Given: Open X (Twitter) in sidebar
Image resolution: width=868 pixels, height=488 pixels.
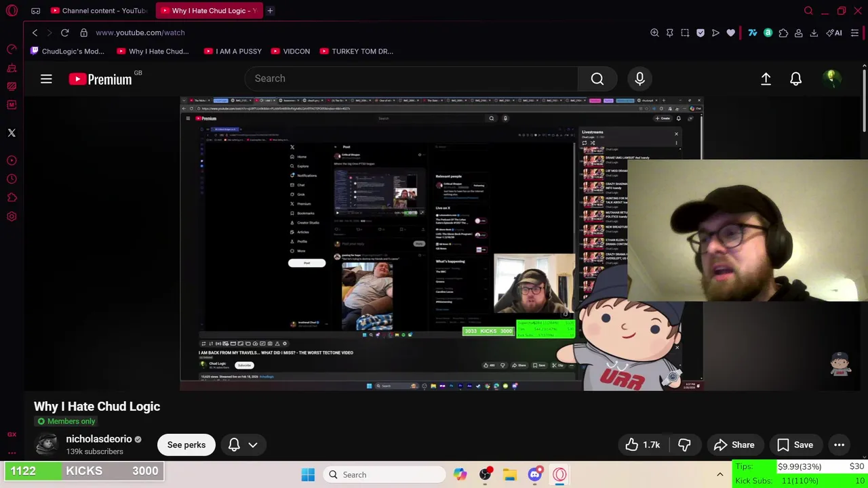Looking at the screenshot, I should (12, 133).
